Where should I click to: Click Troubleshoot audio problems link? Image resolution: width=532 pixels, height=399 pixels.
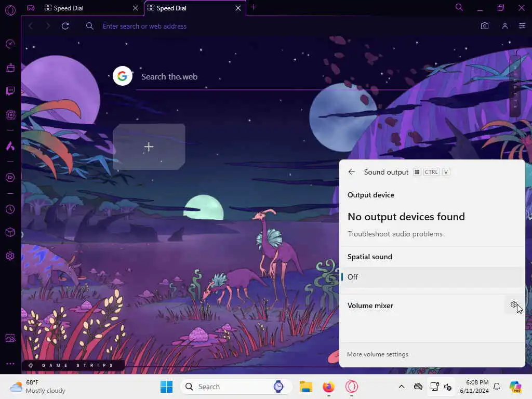click(x=395, y=234)
